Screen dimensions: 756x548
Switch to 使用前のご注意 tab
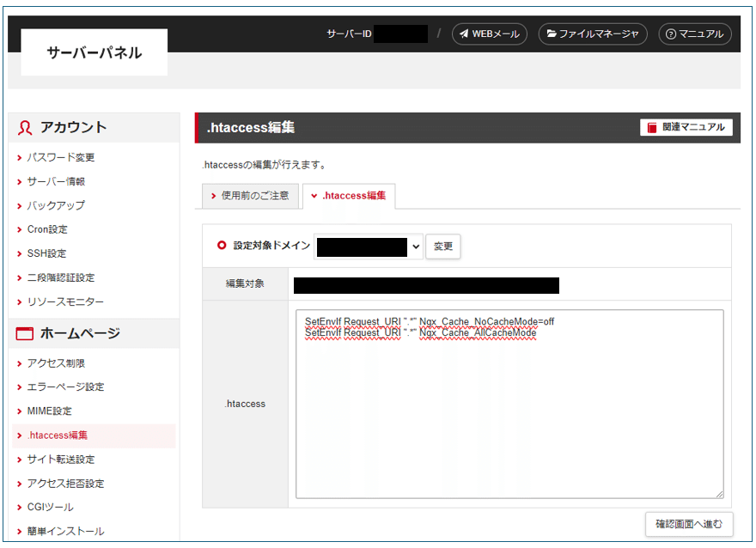(250, 196)
